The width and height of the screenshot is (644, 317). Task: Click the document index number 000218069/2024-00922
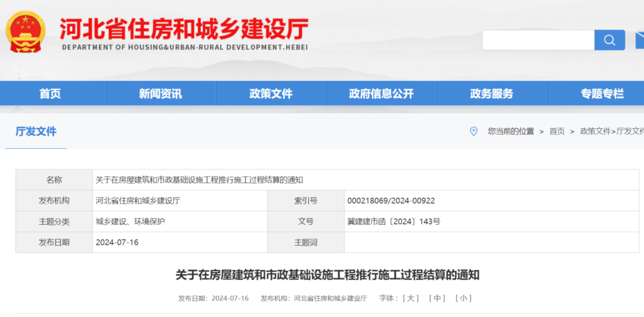(x=391, y=201)
